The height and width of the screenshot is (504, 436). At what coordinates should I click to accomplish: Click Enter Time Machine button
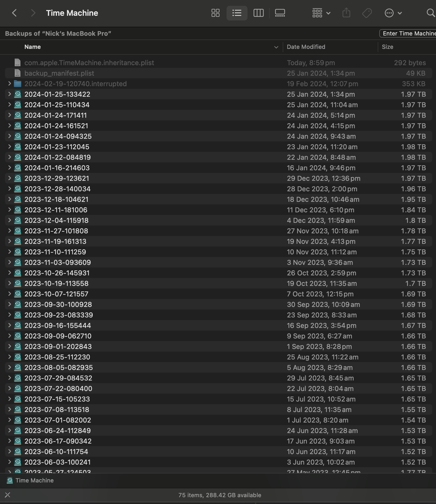point(408,33)
